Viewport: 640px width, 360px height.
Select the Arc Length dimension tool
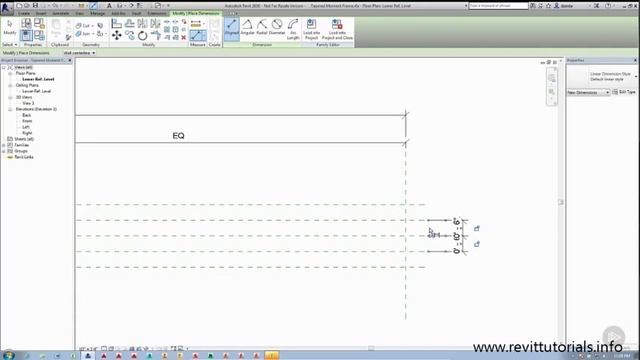click(293, 29)
